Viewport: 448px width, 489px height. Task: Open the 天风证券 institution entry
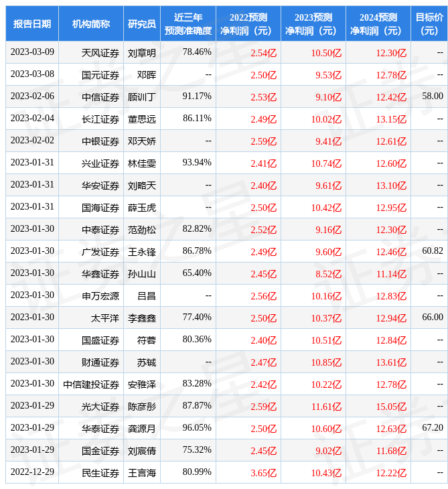point(100,52)
